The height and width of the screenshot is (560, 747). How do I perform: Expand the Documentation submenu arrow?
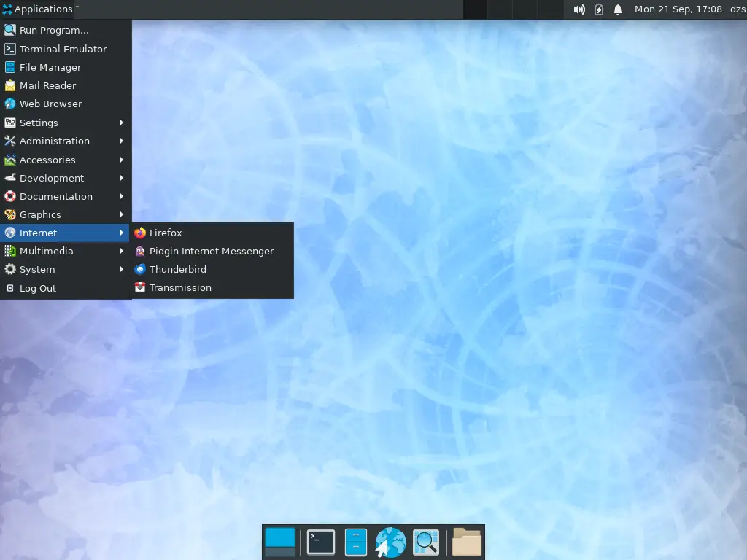pos(121,196)
